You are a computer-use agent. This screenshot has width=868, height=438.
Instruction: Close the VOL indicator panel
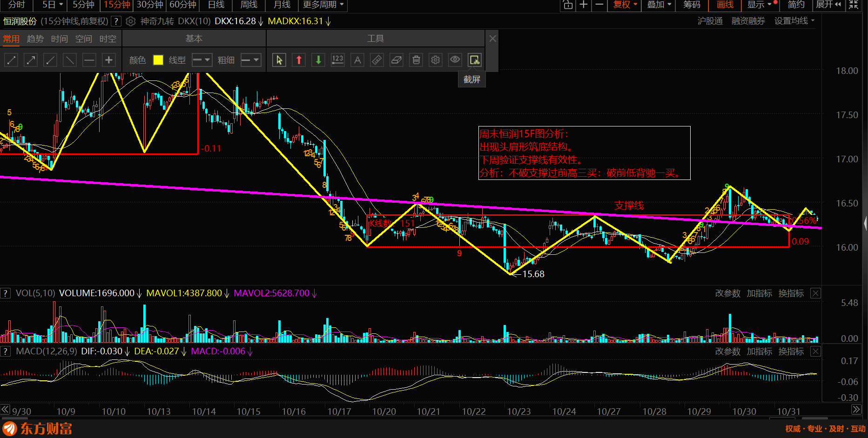pyautogui.click(x=815, y=293)
